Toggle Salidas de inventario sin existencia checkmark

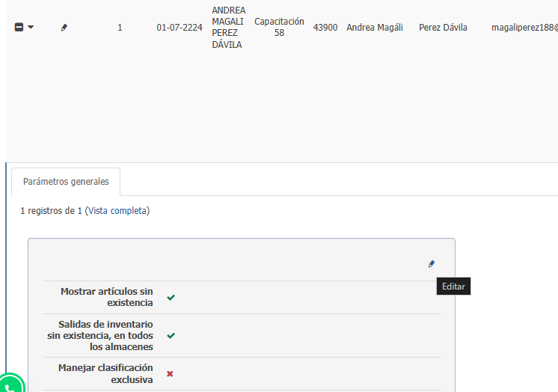(171, 336)
